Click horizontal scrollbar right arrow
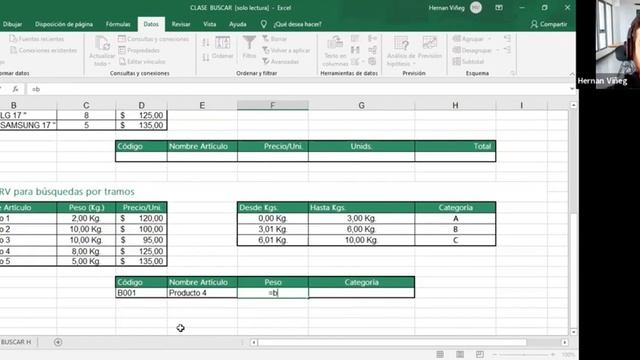This screenshot has width=640, height=360. [564, 342]
